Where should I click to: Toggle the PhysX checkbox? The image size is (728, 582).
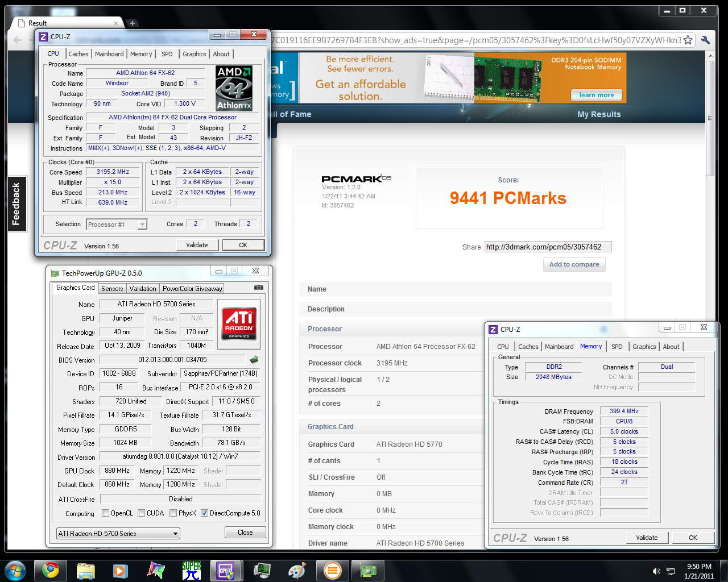point(173,513)
